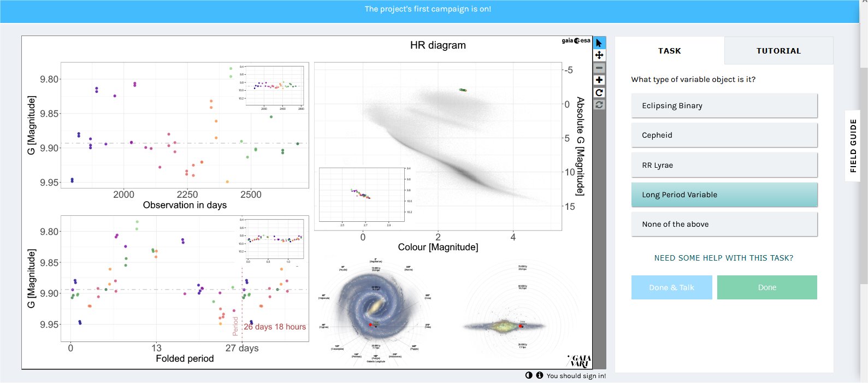868x383 pixels.
Task: Submit classification with Done button
Action: click(767, 287)
